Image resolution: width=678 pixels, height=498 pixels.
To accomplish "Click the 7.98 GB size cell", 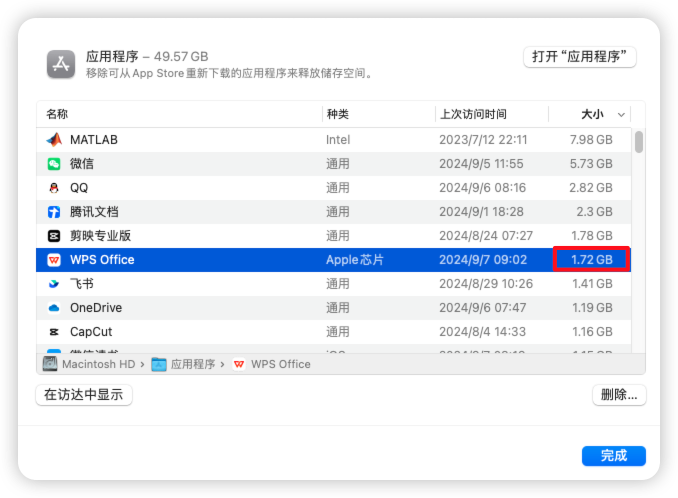I will (591, 140).
